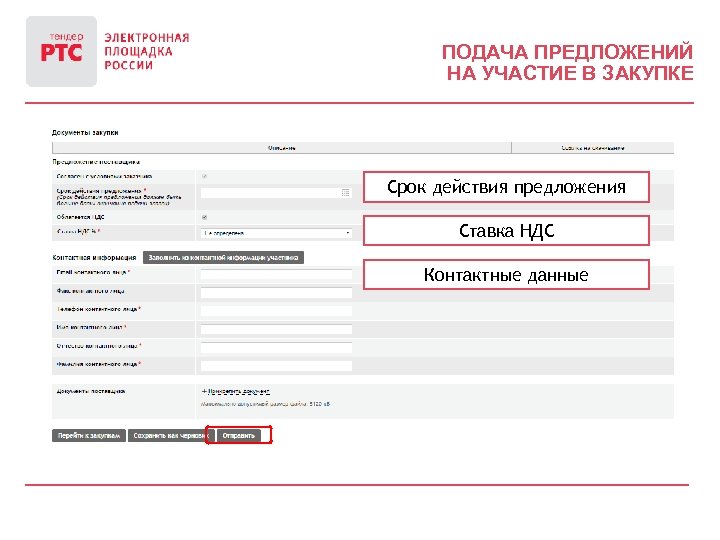
Task: Click the maximum file size note
Action: pos(265,404)
